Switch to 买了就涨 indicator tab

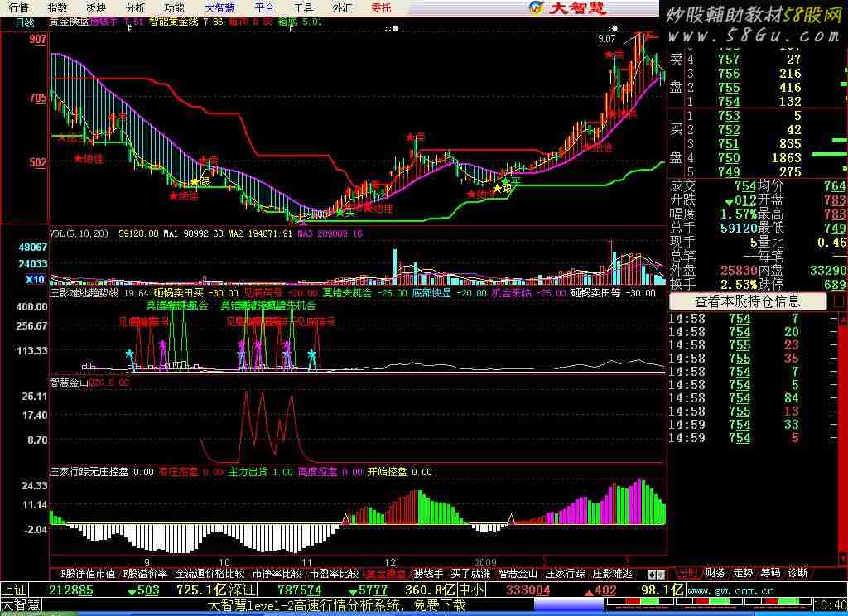470,573
